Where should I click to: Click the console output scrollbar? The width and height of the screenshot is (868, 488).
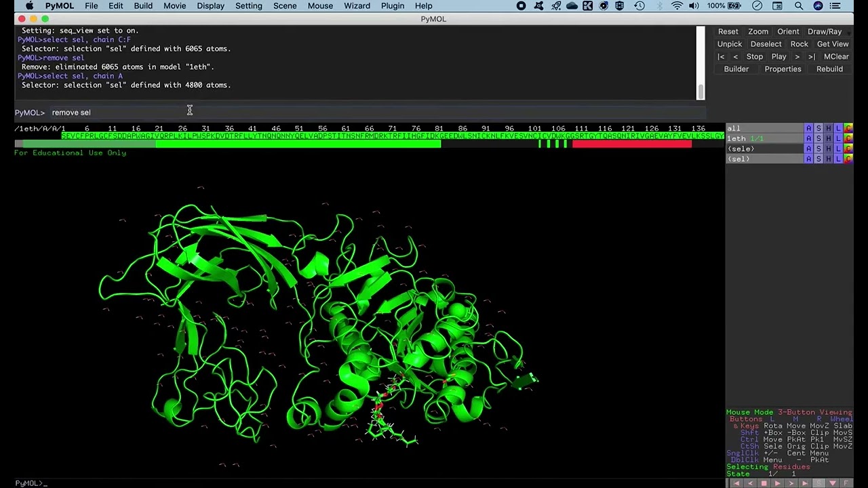701,62
